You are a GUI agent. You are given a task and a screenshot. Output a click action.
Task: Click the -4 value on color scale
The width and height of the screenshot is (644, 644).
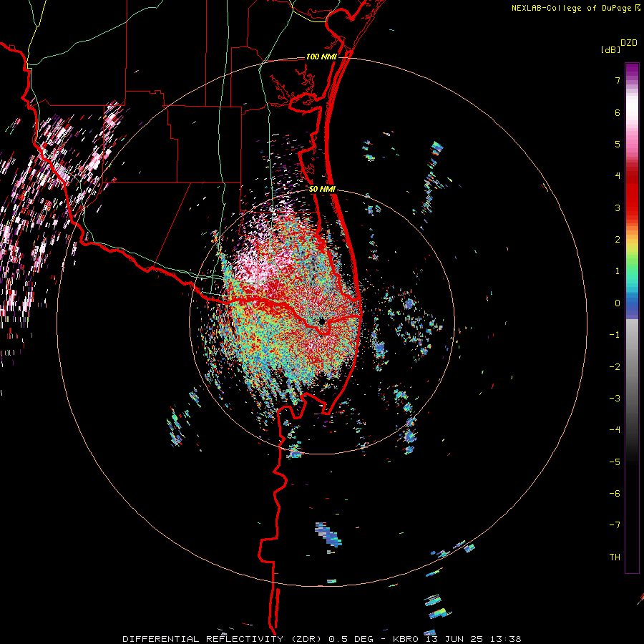pos(615,430)
